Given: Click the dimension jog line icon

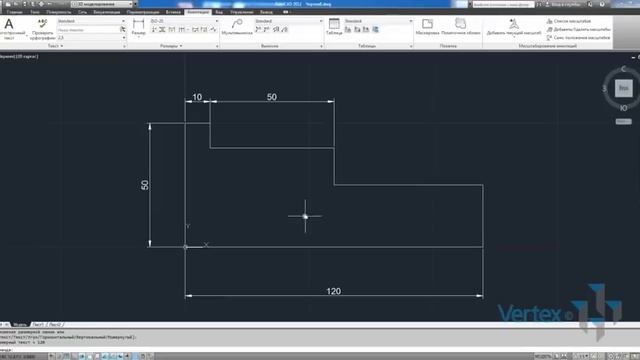Looking at the screenshot, I should point(213,29).
